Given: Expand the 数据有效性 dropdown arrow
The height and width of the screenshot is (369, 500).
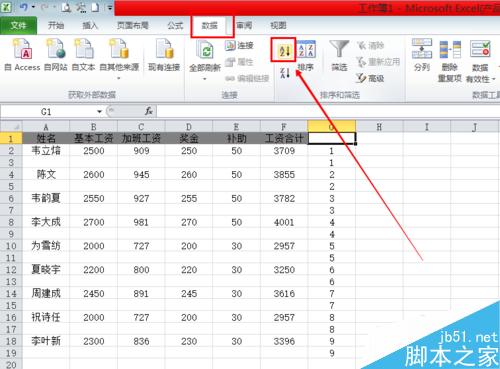Looking at the screenshot, I should (493, 79).
